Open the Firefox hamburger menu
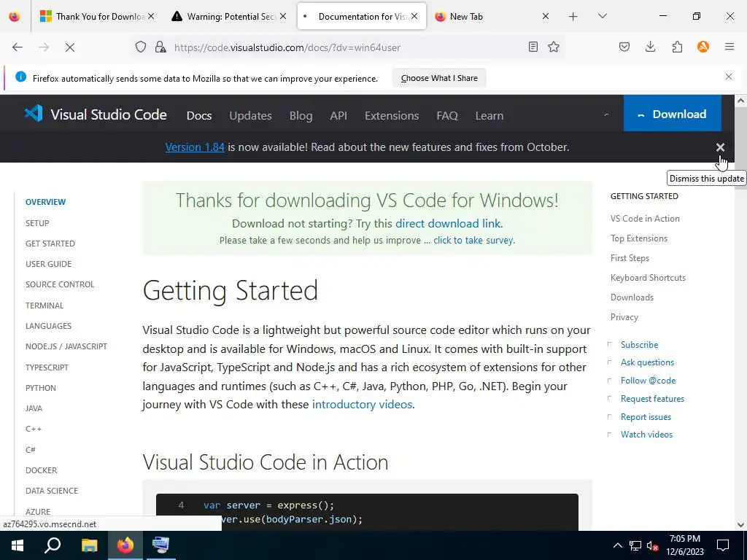The image size is (747, 560). tap(729, 47)
